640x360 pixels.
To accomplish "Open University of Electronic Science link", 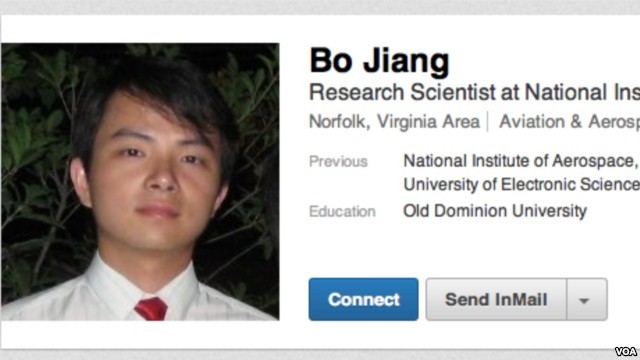I will [522, 184].
